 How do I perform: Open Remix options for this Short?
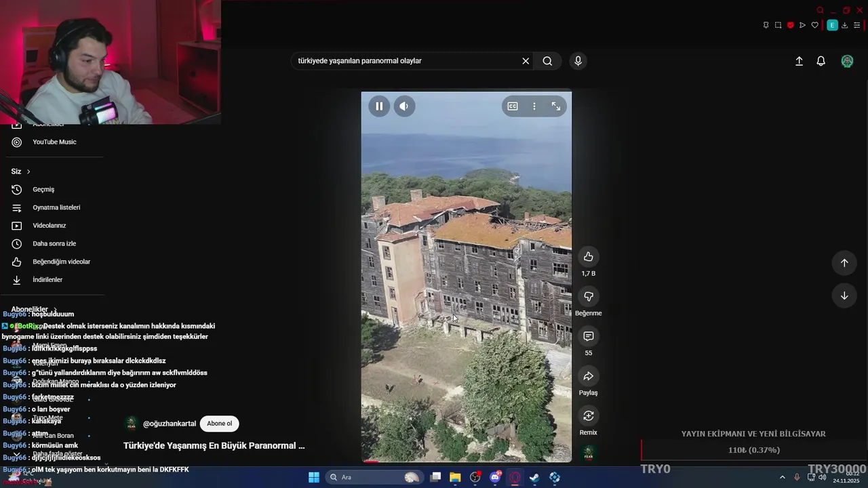pos(589,415)
